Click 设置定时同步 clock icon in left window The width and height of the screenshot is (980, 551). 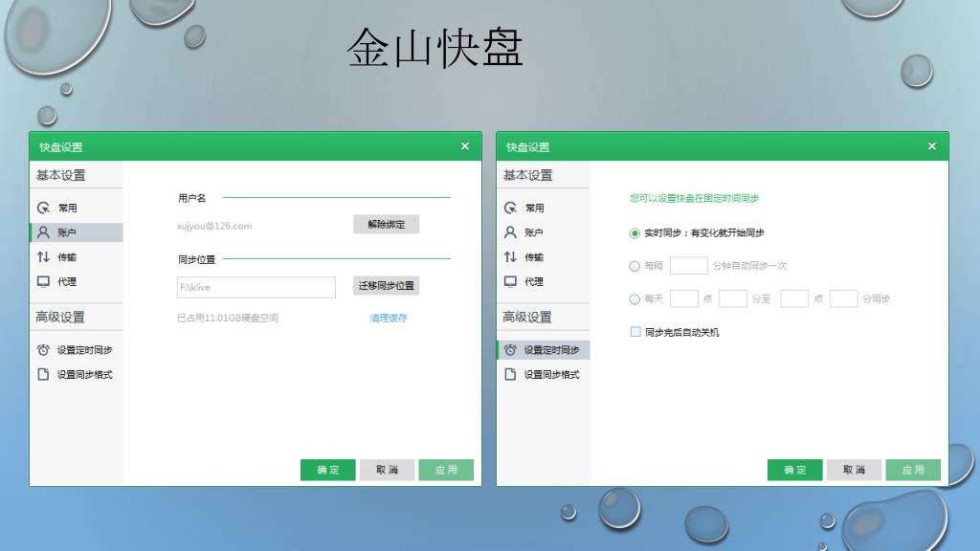43,350
